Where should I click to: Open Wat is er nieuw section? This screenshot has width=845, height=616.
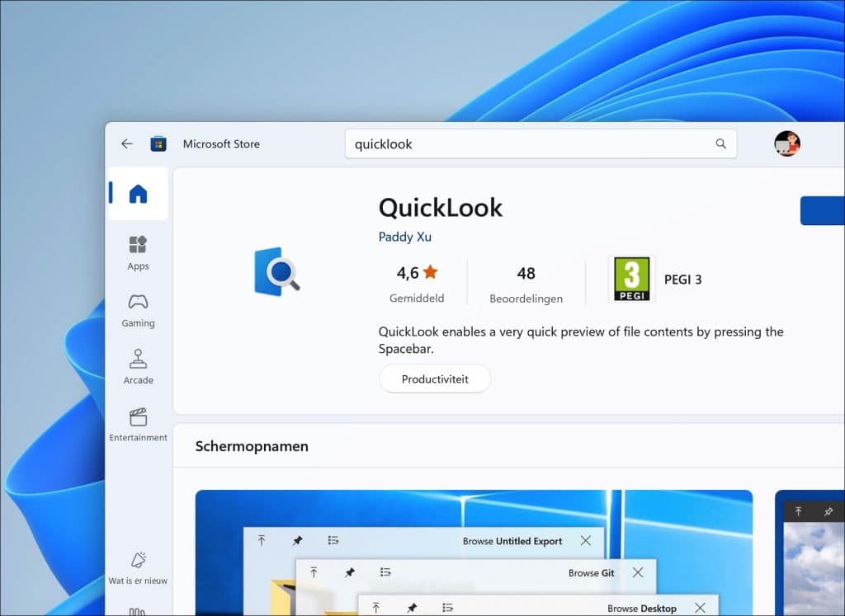[x=138, y=568]
